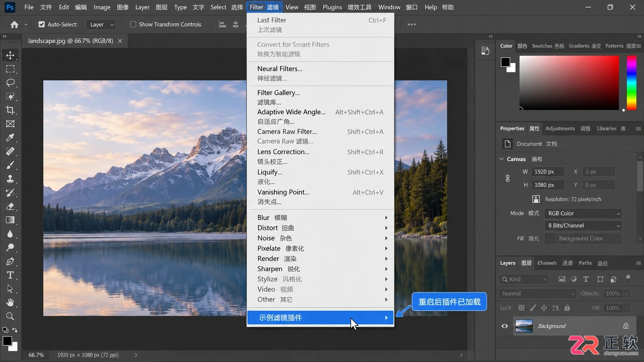Image resolution: width=644 pixels, height=362 pixels.
Task: Enable Show Transform Controls checkbox
Action: point(133,25)
